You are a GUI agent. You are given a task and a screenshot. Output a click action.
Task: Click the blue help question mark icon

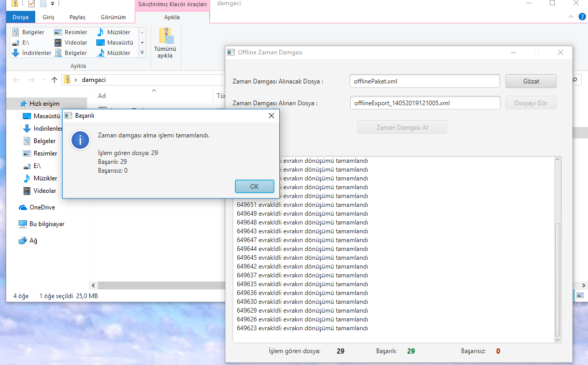[x=582, y=17]
